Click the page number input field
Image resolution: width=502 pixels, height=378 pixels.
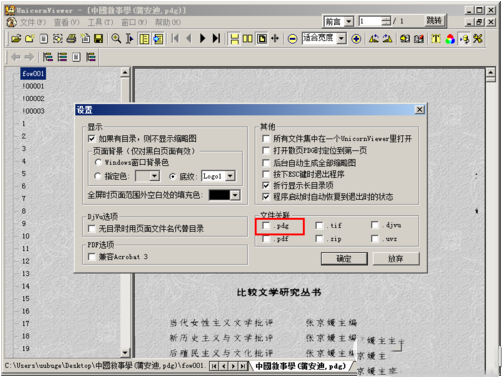point(370,22)
